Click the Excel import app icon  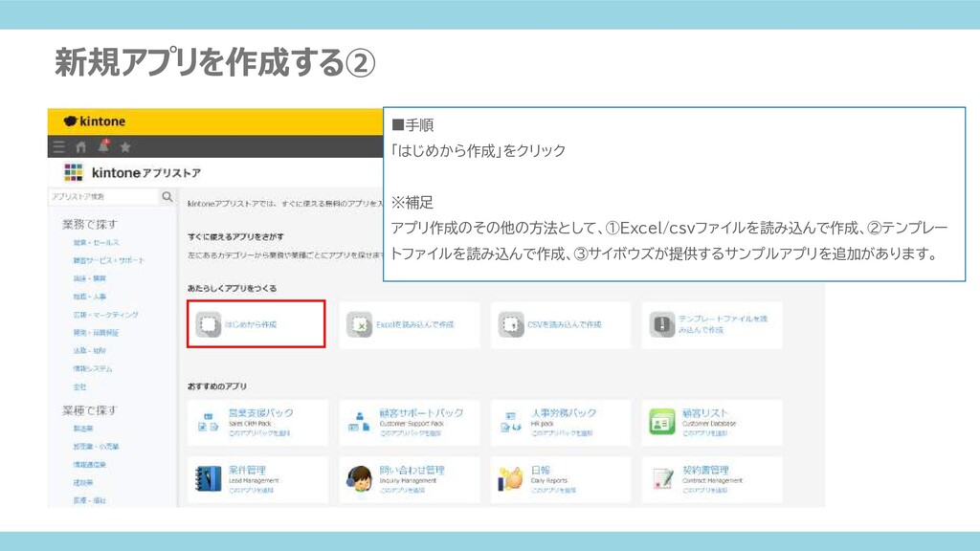pos(360,325)
